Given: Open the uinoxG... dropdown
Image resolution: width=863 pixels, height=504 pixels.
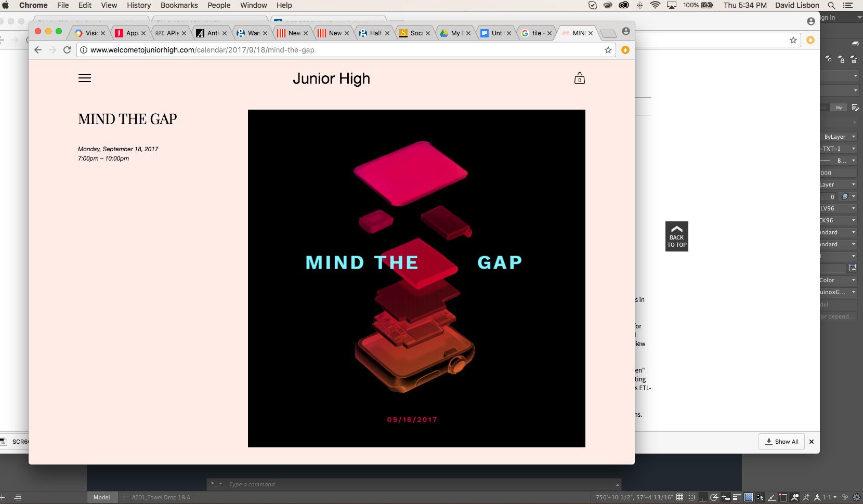Looking at the screenshot, I should pyautogui.click(x=839, y=292).
